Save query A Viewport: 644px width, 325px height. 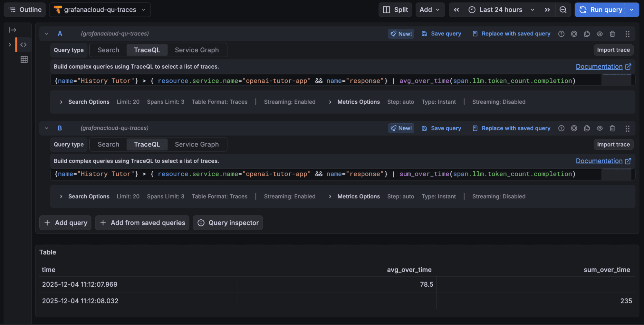[441, 34]
